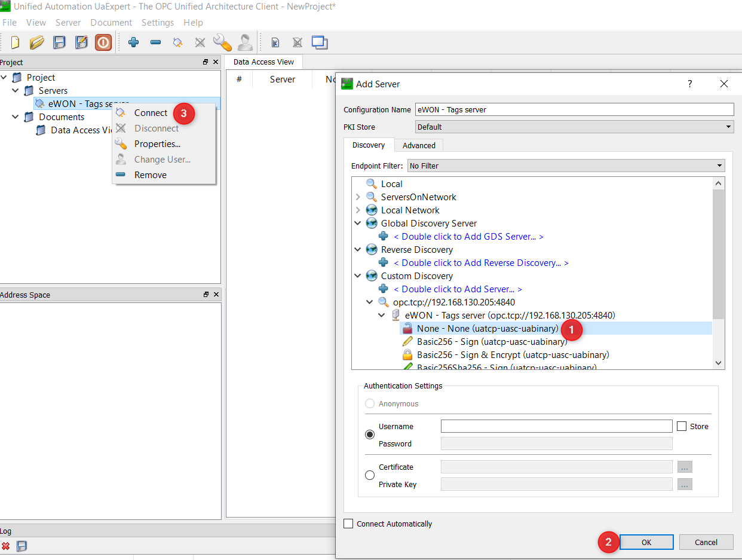Screen dimensions: 742x560
Task: Click Double click to Add GDS Server link
Action: (x=468, y=237)
